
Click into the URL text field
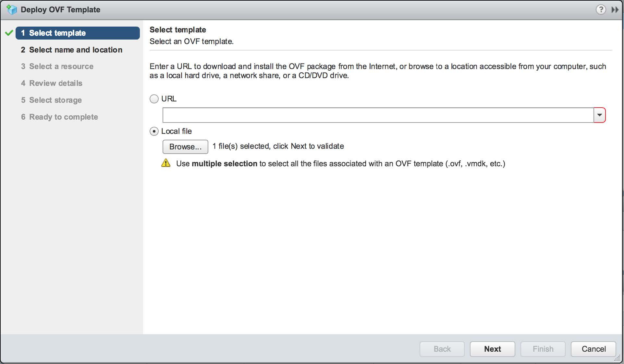click(x=378, y=115)
